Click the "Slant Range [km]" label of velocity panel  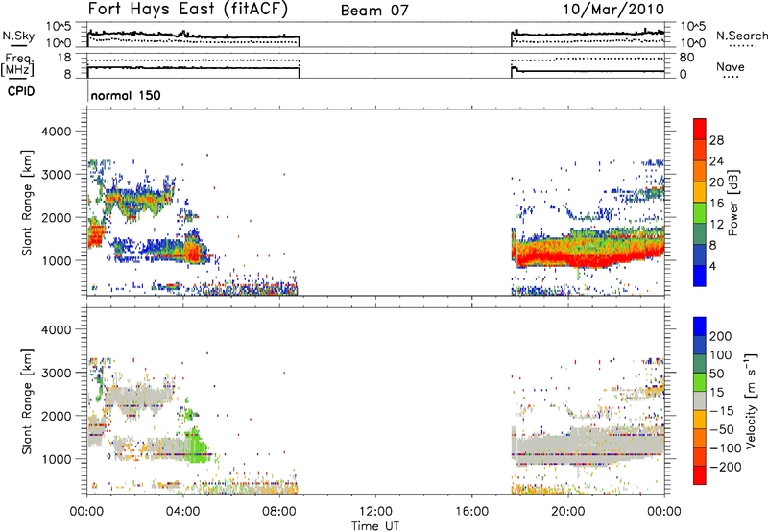pyautogui.click(x=27, y=400)
